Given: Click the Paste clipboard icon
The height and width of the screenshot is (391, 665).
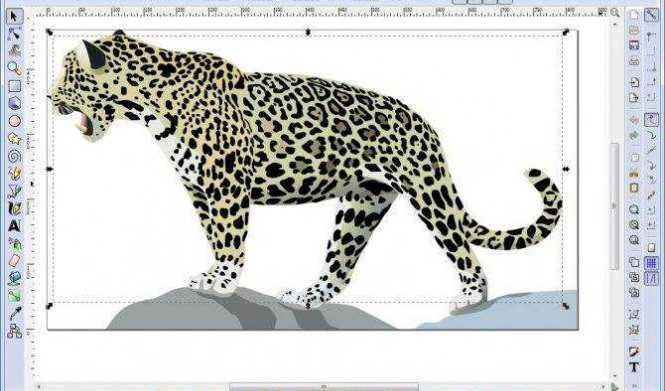Looking at the screenshot, I should tap(634, 187).
